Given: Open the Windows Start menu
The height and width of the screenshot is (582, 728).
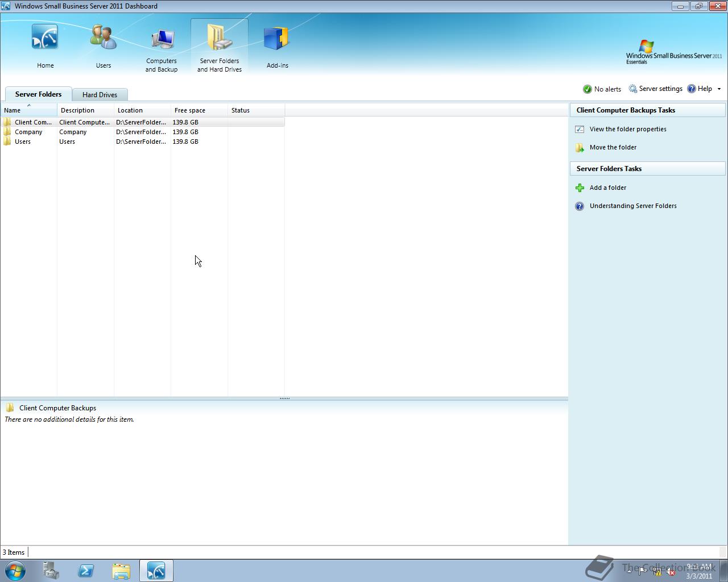Looking at the screenshot, I should (15, 571).
